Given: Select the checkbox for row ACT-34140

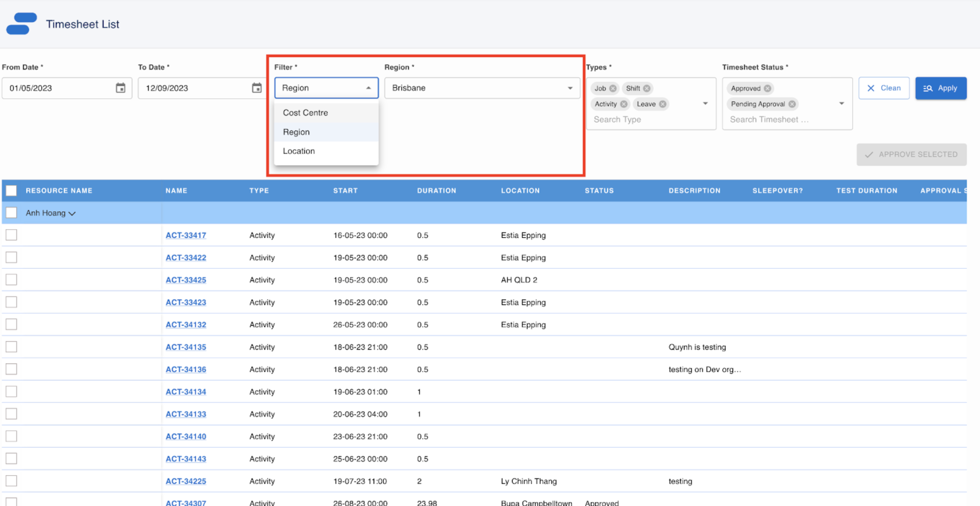Looking at the screenshot, I should [11, 436].
